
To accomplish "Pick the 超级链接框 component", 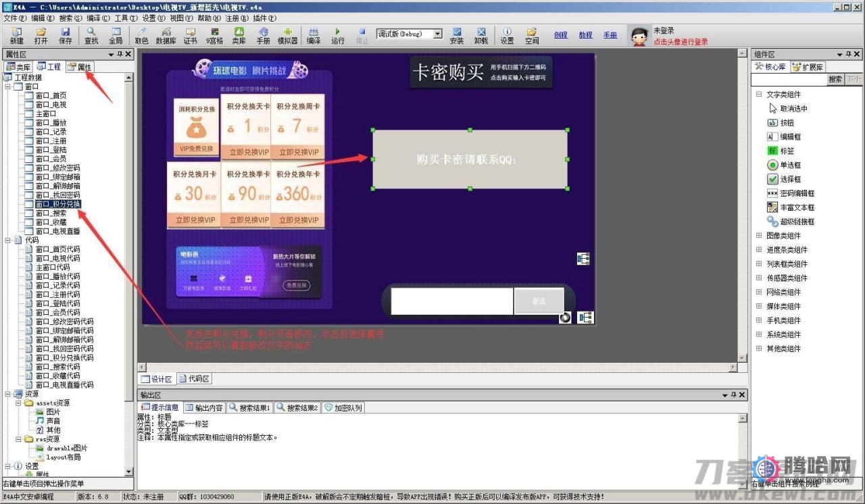I will 791,222.
